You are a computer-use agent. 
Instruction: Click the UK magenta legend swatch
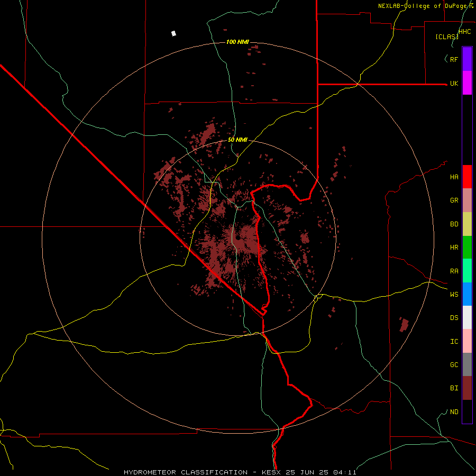point(467,83)
